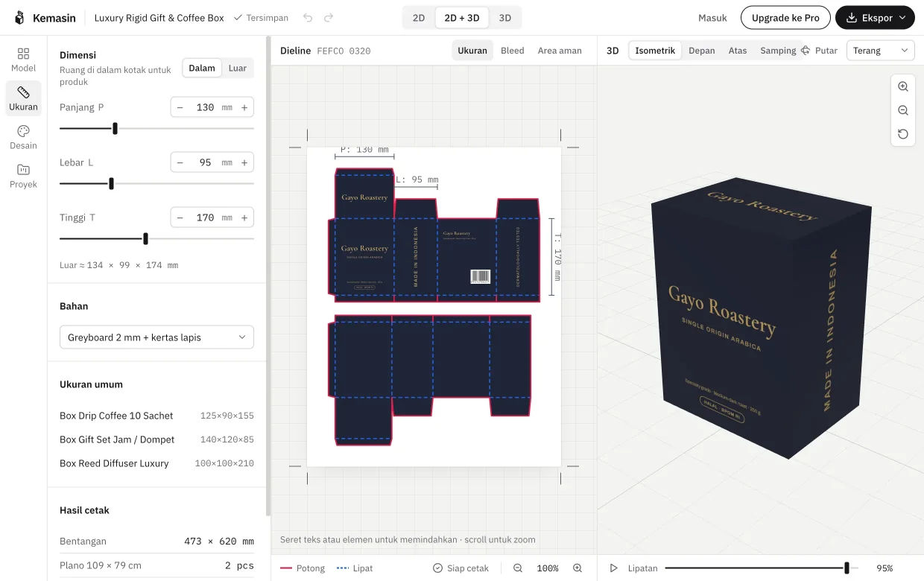The height and width of the screenshot is (581, 924).
Task: Zoom out the dieline canvas
Action: (518, 568)
